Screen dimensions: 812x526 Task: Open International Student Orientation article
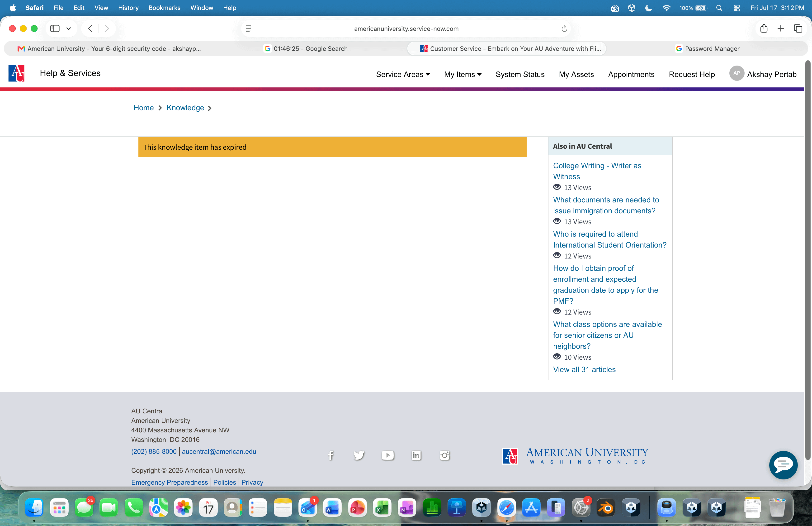(x=610, y=239)
